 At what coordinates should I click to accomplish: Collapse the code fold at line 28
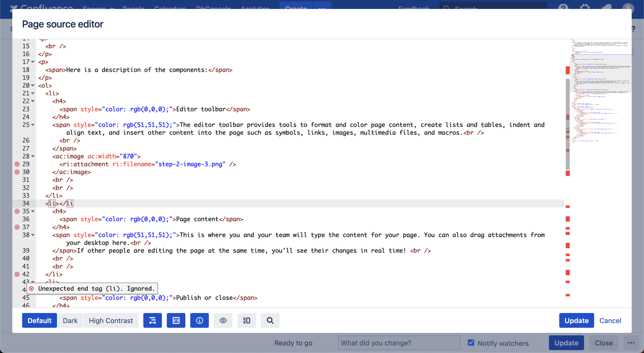[32, 156]
